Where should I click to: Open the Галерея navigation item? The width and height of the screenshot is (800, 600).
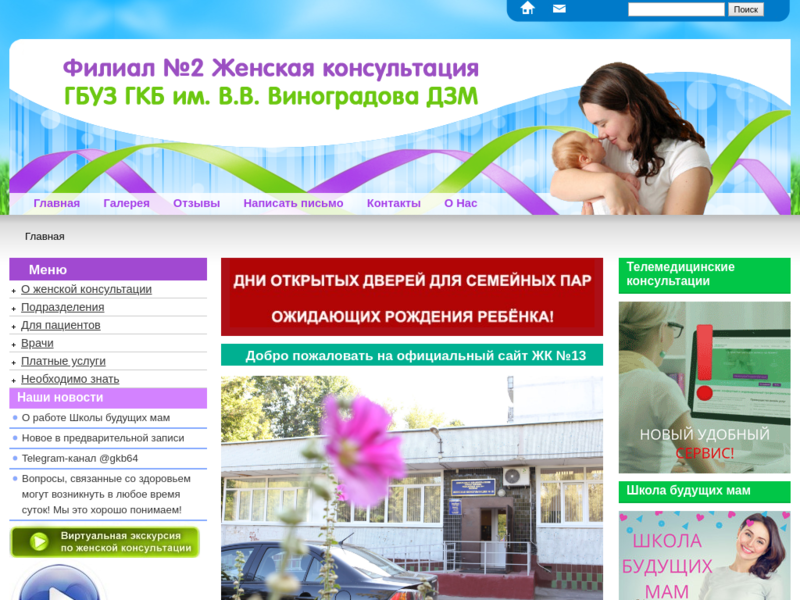coord(127,203)
